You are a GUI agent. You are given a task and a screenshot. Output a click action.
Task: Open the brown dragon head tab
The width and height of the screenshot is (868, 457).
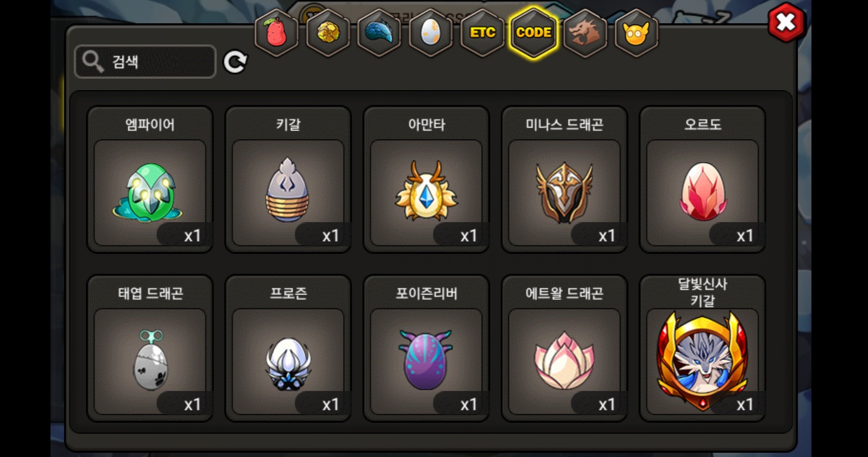tap(585, 33)
